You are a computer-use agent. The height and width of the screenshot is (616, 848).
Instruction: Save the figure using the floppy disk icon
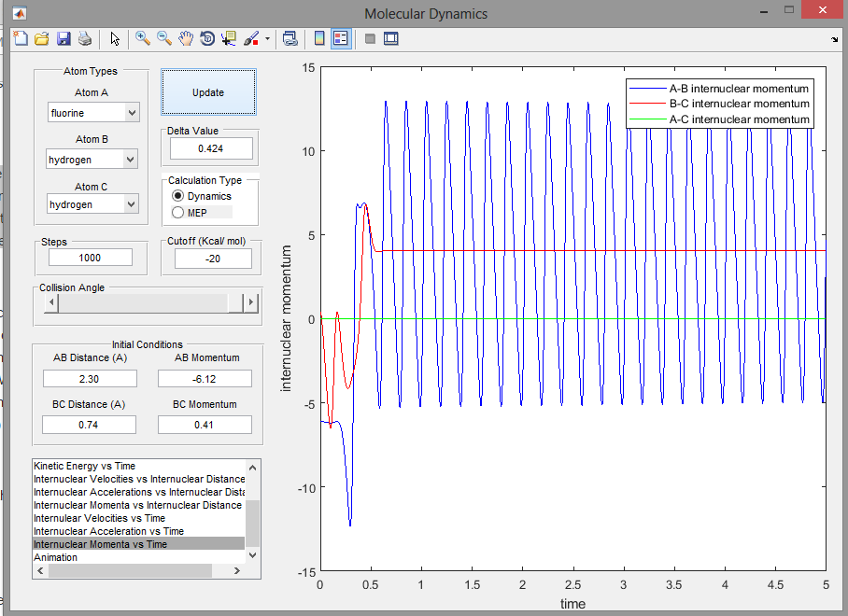(64, 38)
